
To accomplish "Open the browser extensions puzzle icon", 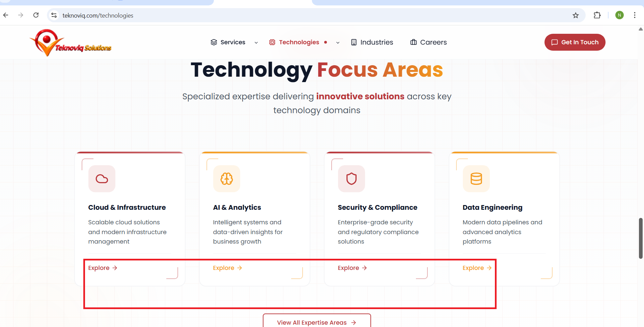I will pyautogui.click(x=597, y=15).
